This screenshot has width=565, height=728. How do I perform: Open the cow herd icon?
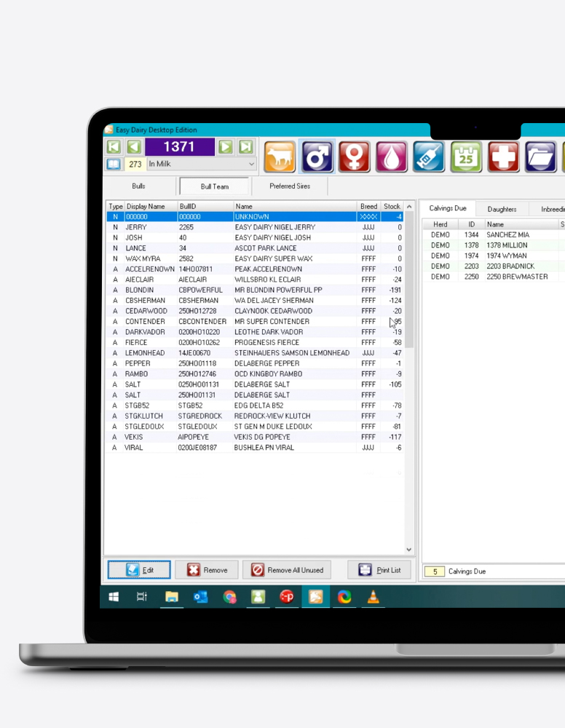point(280,157)
